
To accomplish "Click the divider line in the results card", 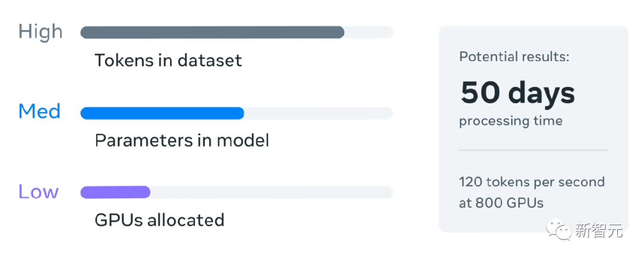I will (x=534, y=151).
